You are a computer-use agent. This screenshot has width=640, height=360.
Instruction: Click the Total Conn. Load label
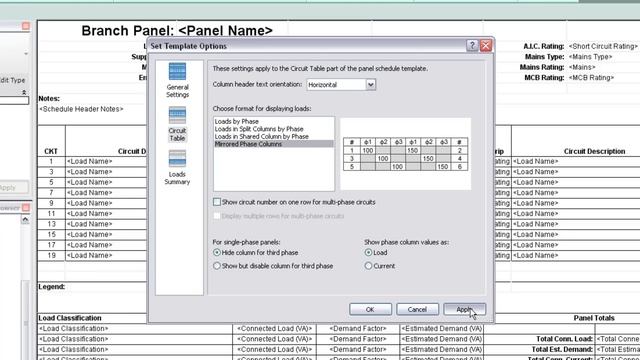564,339
